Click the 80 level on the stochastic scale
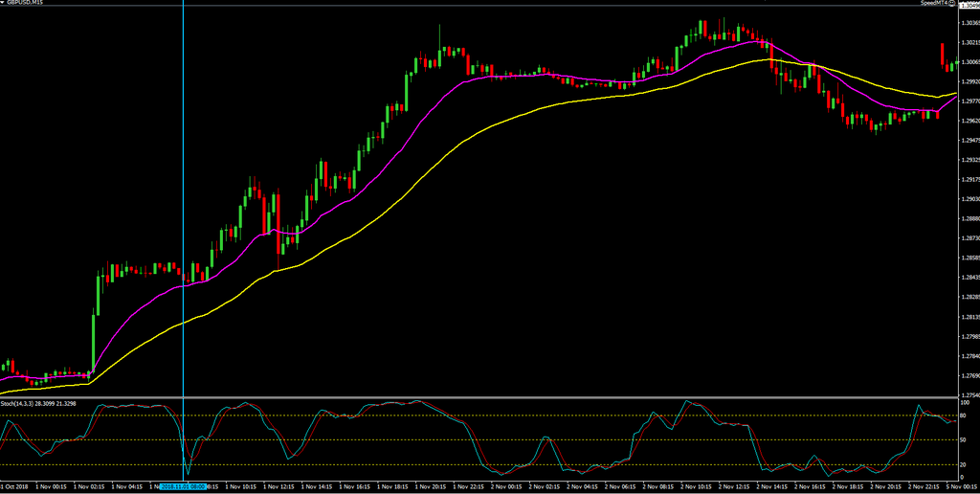This screenshot has height=494, width=980. (964, 415)
